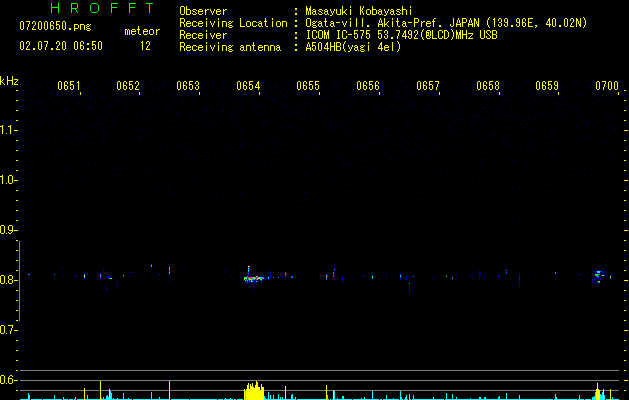629x400 pixels.
Task: Click the observer name Masayuki Kobayashi
Action: pyautogui.click(x=359, y=11)
